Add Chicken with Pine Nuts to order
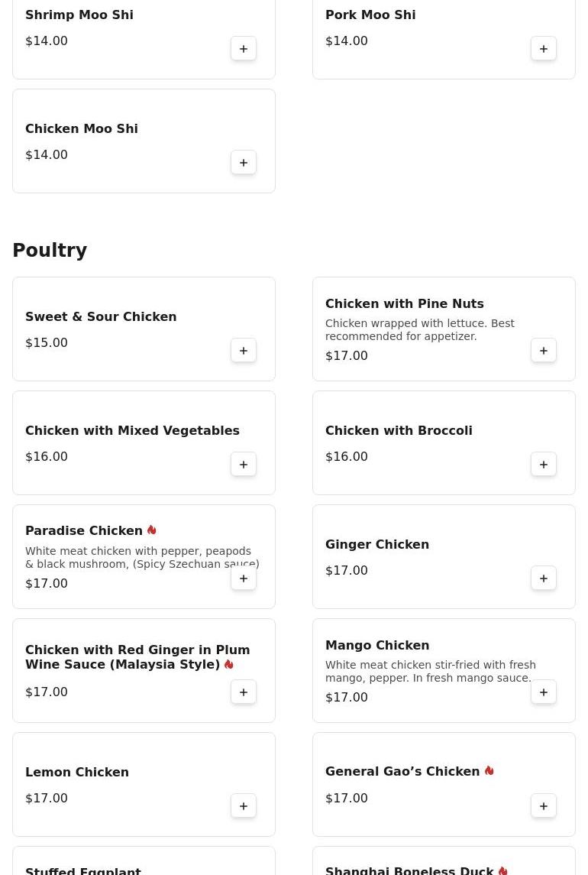The width and height of the screenshot is (588, 875). [544, 351]
